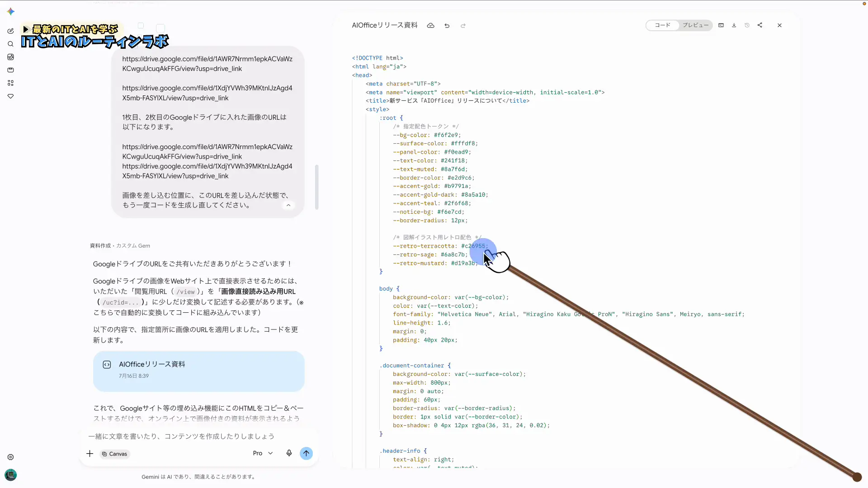Open the user account avatar

[11, 475]
